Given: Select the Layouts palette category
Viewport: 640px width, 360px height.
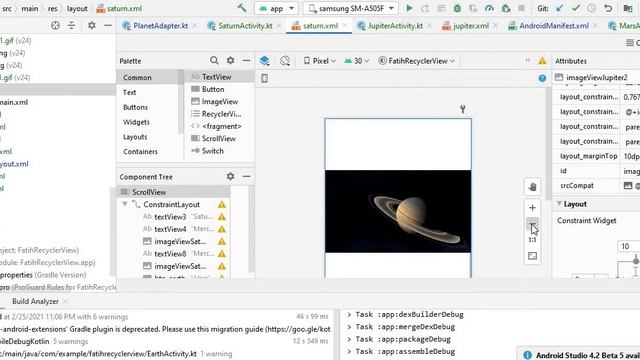Looking at the screenshot, I should coord(135,137).
